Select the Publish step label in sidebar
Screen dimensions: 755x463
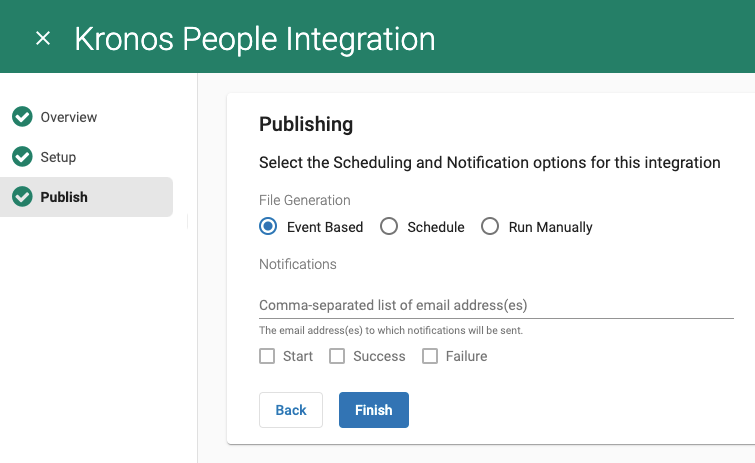(64, 197)
